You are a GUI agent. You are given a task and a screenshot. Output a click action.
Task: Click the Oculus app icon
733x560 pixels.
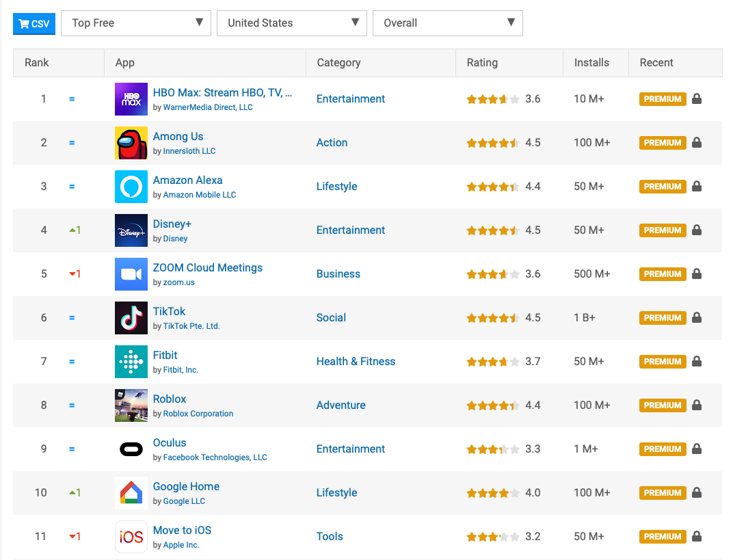tap(131, 449)
